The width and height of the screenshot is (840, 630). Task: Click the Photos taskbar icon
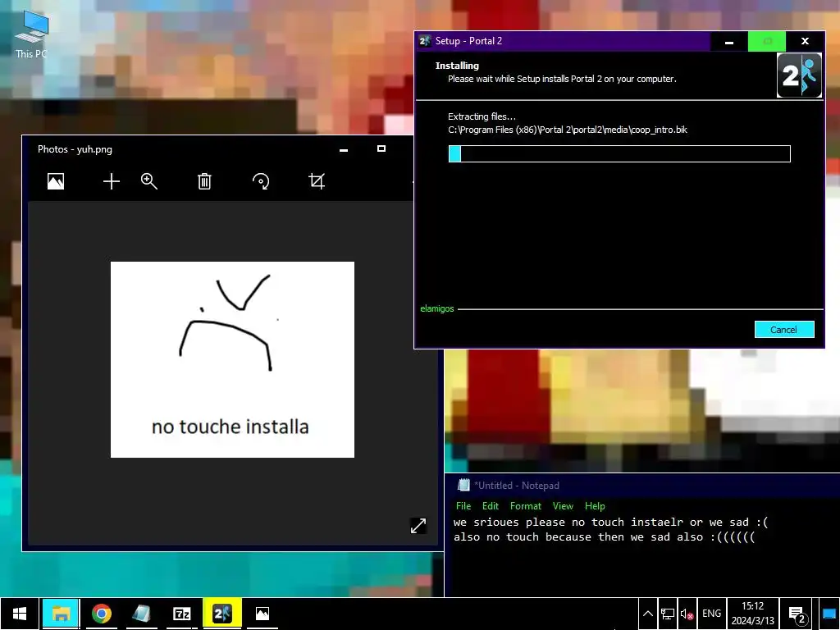click(262, 614)
